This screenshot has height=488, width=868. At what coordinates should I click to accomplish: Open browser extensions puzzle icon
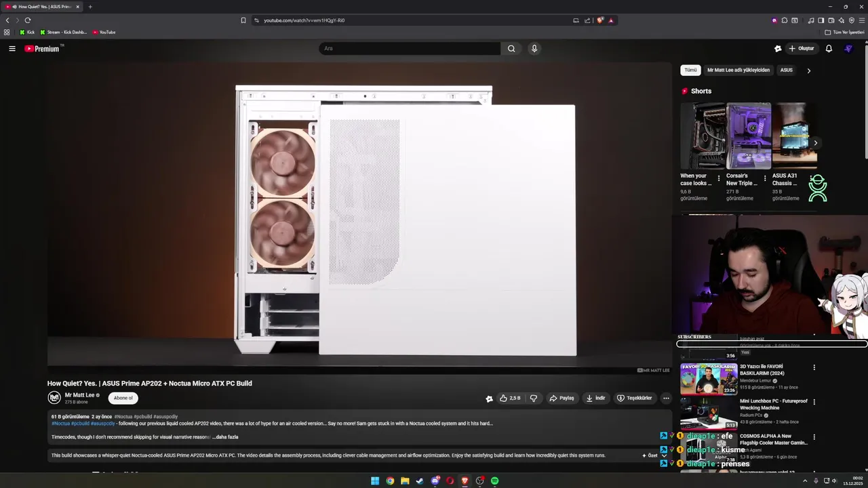[785, 20]
